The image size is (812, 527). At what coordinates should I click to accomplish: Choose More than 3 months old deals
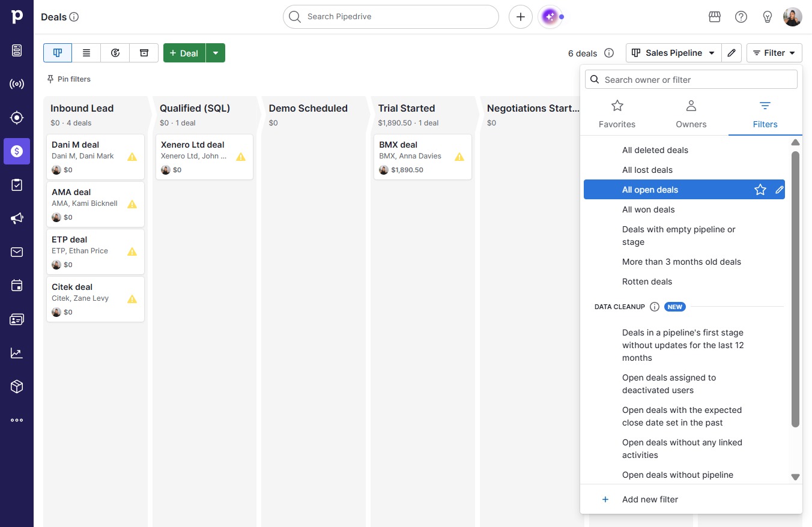pyautogui.click(x=684, y=262)
